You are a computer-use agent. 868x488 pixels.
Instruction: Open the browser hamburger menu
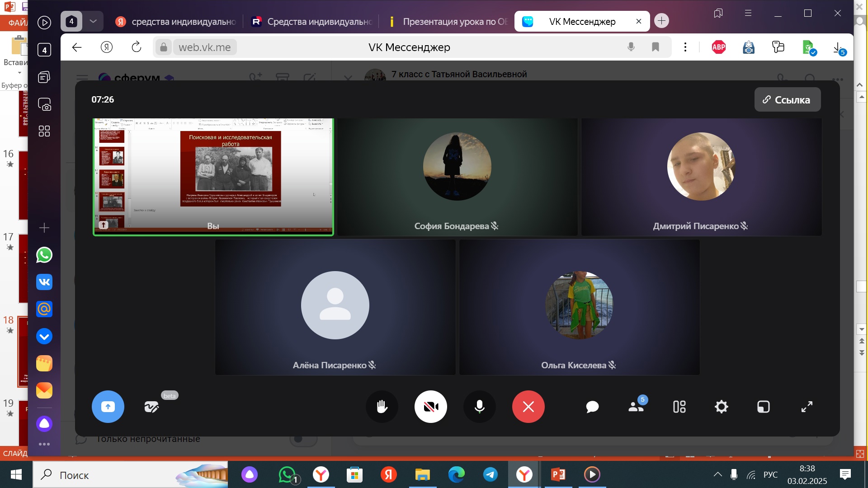[x=748, y=14]
